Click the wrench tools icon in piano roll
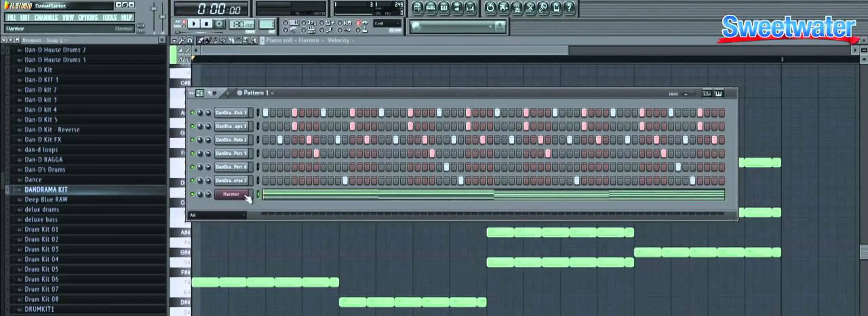 point(182,41)
